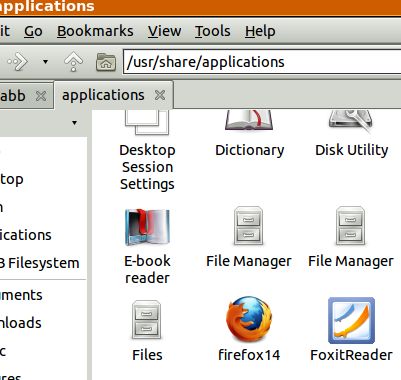Open the forward history dropdown arrow
This screenshot has height=380, width=401.
(45, 62)
